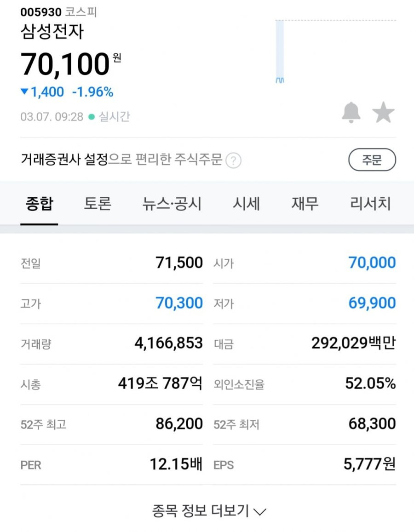Tap the 시가 70,000 value
The height and width of the screenshot is (532, 414).
[372, 263]
